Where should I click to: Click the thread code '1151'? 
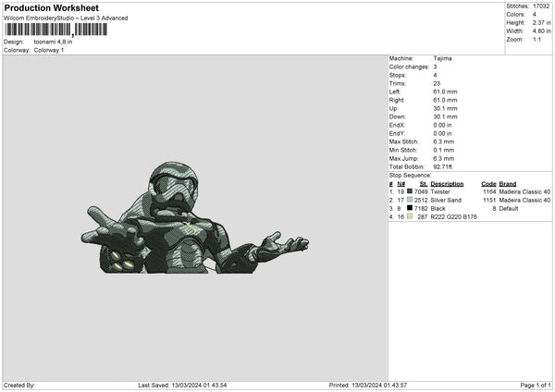coord(489,201)
